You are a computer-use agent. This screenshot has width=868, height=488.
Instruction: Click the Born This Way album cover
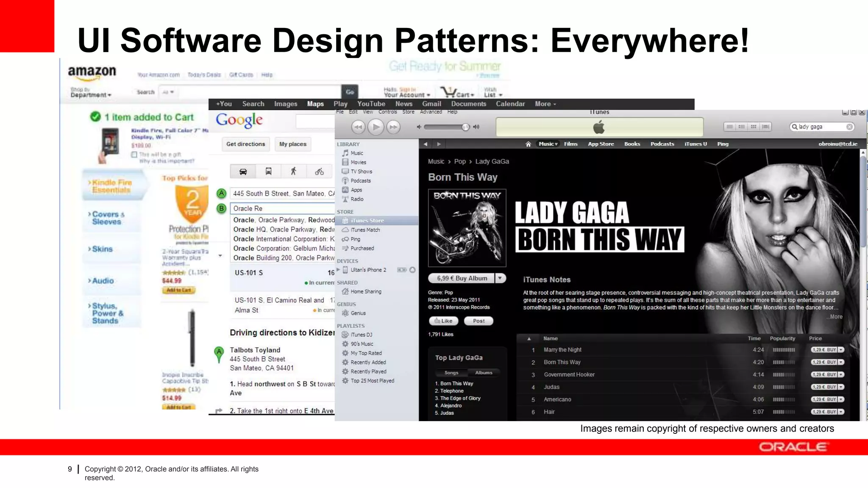click(467, 228)
